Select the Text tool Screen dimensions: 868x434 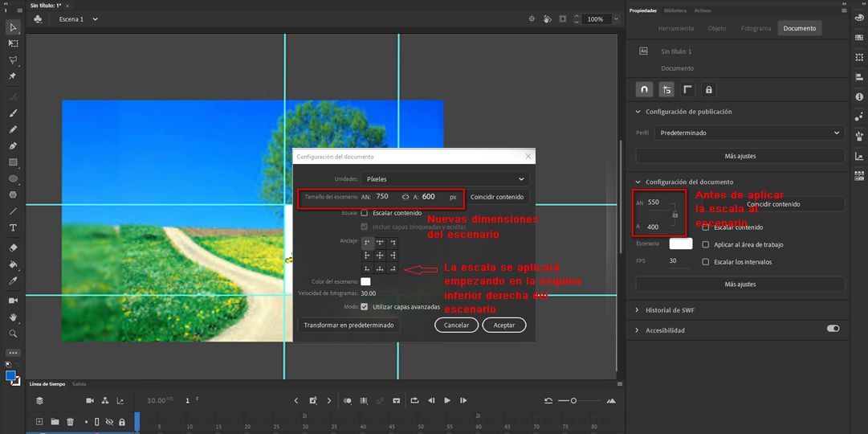coord(14,227)
